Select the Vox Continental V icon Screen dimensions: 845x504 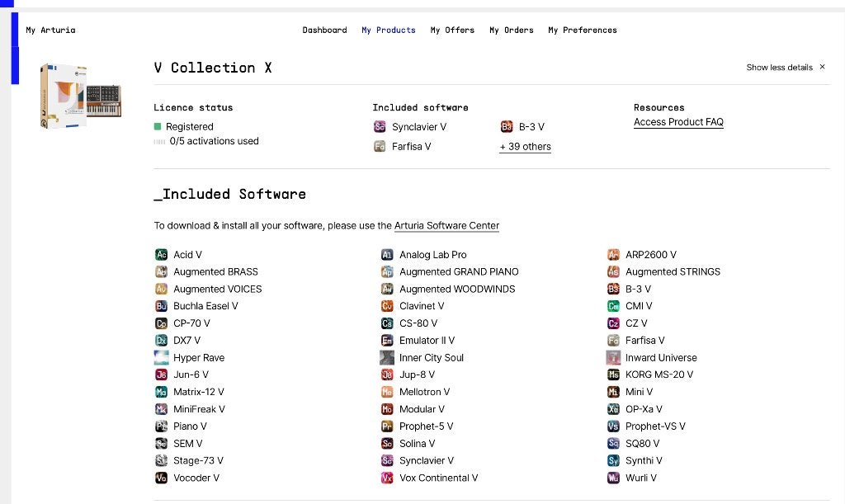point(387,478)
